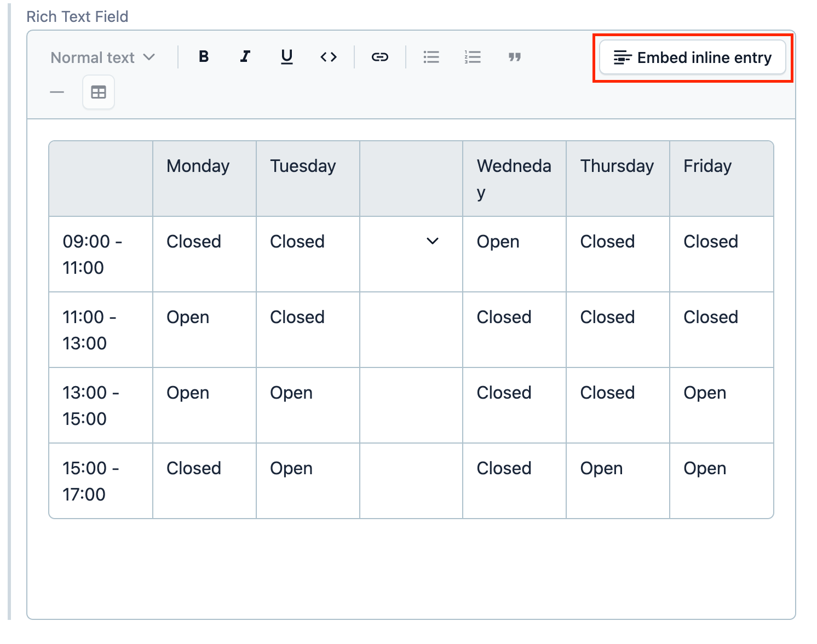Screen dimensions: 817x644
Task: Click the unnamed empty column header
Action: (411, 178)
